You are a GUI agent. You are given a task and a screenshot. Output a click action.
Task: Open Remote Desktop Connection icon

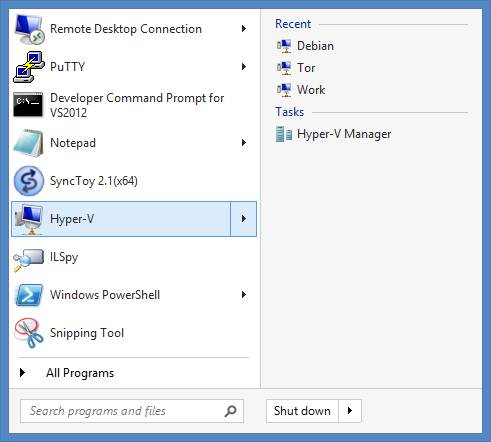pyautogui.click(x=29, y=29)
